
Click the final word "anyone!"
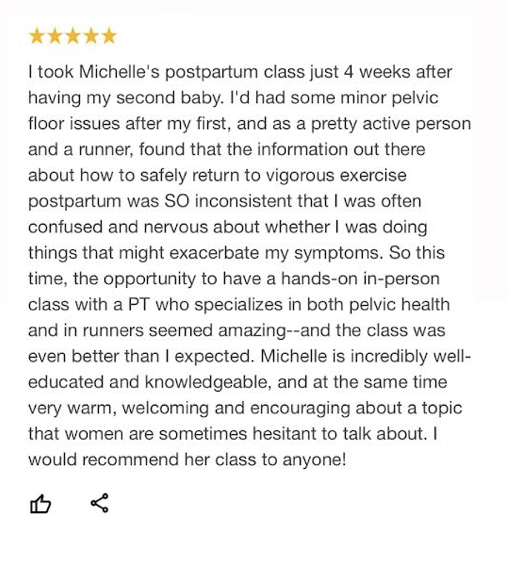(314, 460)
